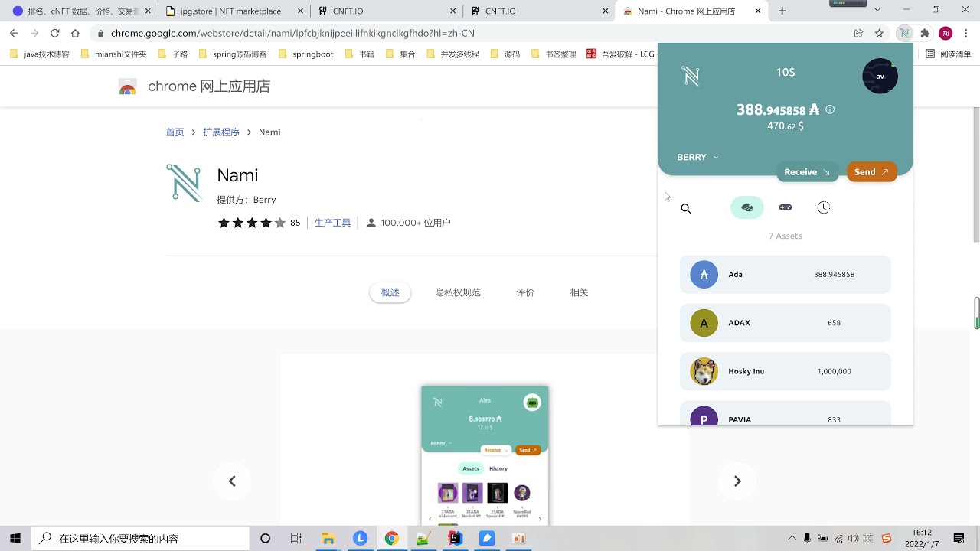Show the previous screenshot in carousel

pyautogui.click(x=232, y=481)
